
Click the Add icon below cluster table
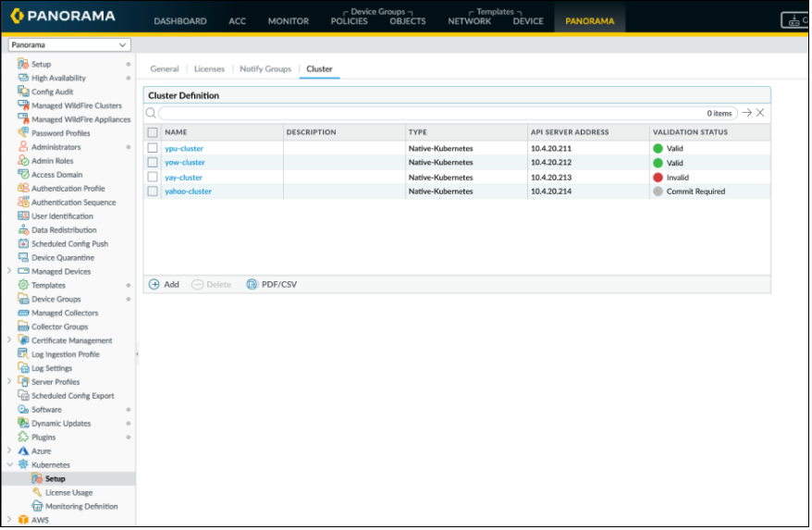click(154, 285)
